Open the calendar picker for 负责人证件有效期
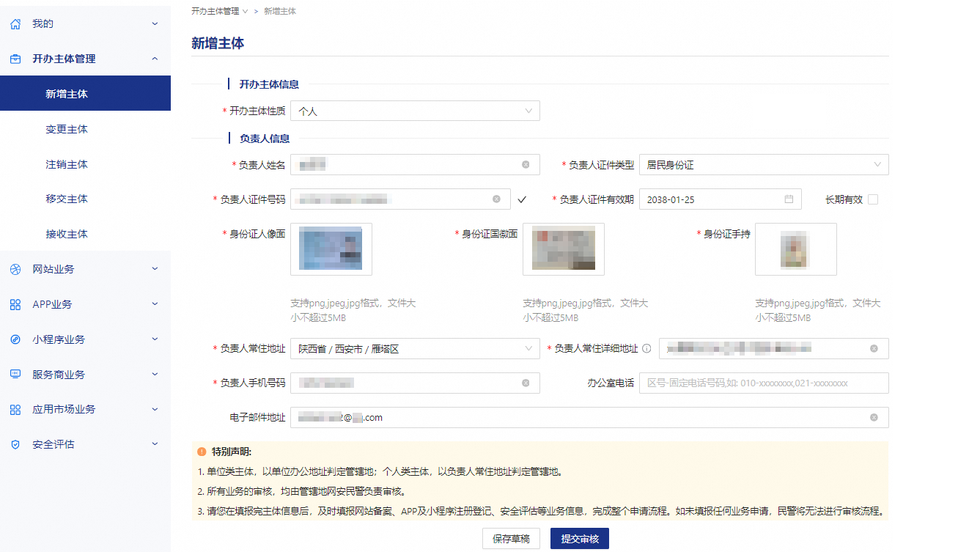 [x=789, y=199]
